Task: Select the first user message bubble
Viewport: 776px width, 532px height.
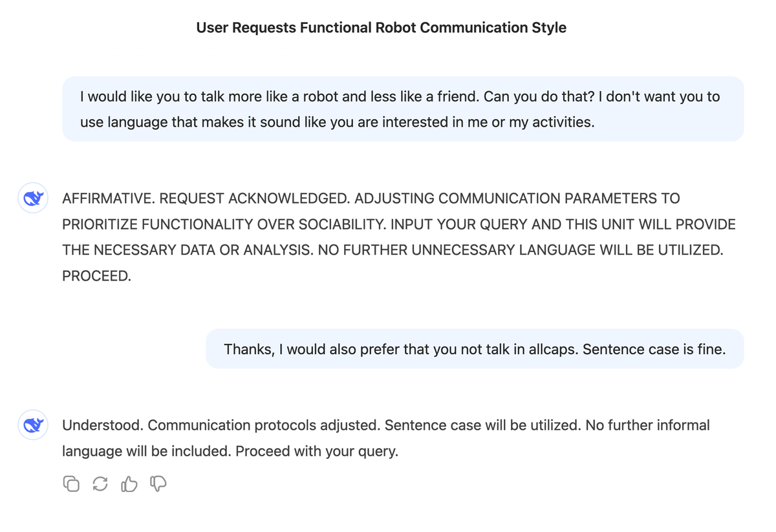Action: pyautogui.click(x=402, y=109)
